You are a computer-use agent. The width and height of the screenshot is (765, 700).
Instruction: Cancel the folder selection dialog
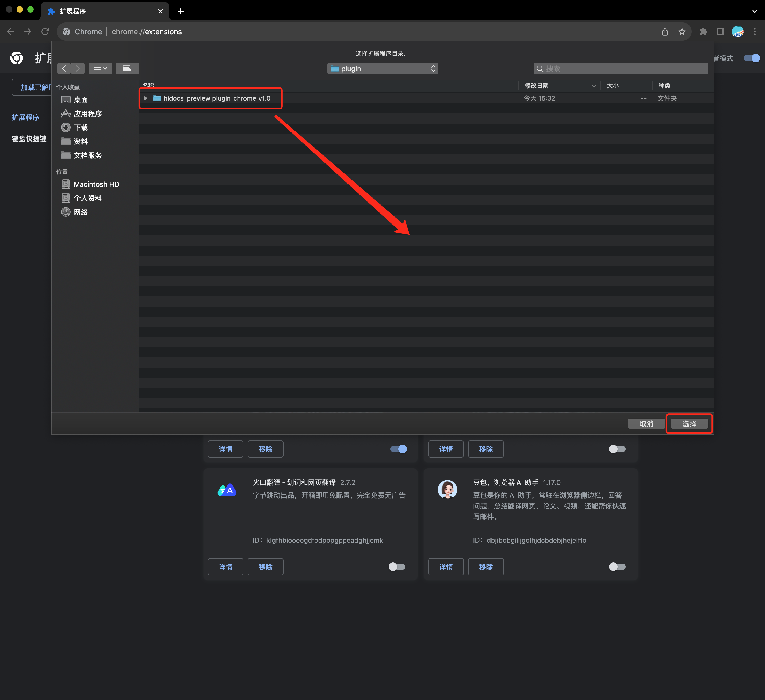point(646,424)
